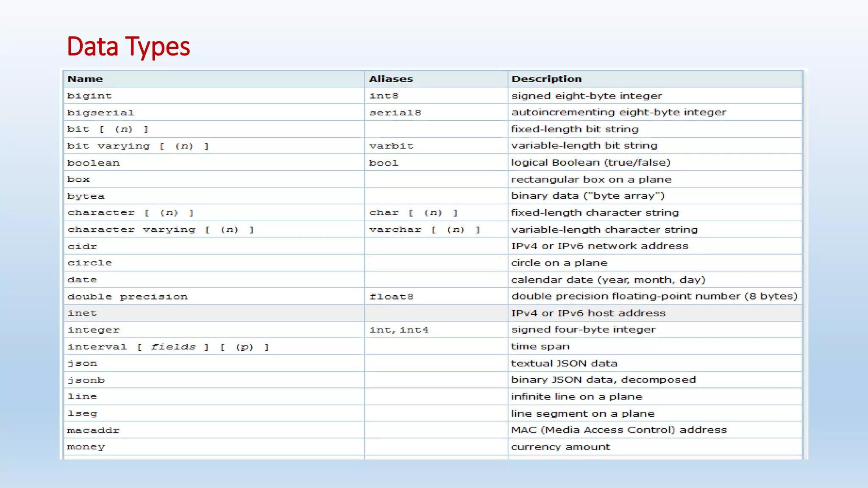Click the 'bigserial' name cell
Image resolution: width=868 pixels, height=488 pixels.
click(214, 112)
